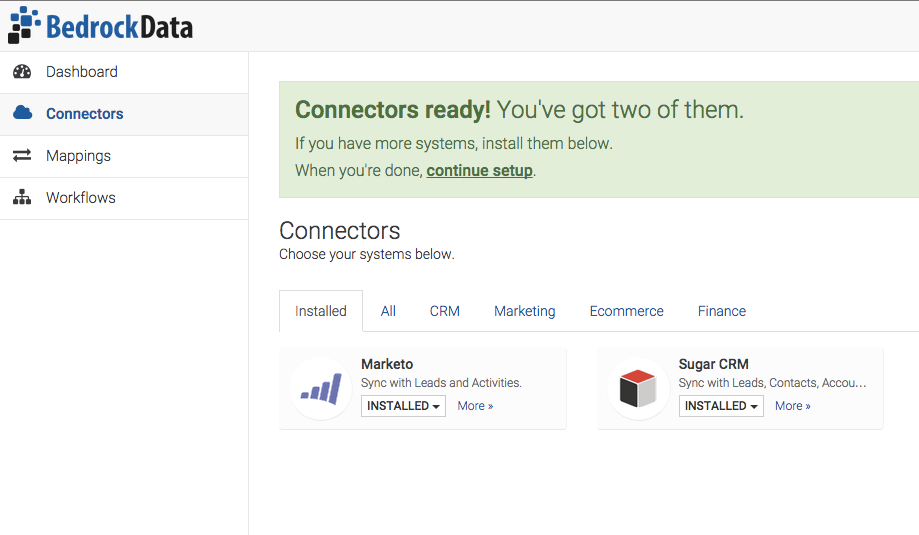Switch to the Marketing tab

525,311
